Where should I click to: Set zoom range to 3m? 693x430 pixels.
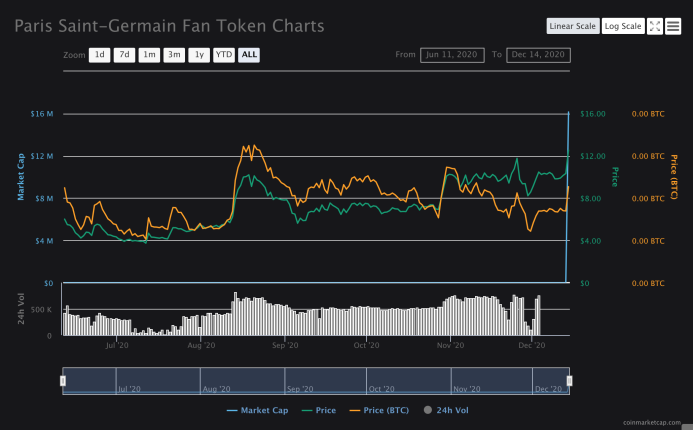pos(174,55)
